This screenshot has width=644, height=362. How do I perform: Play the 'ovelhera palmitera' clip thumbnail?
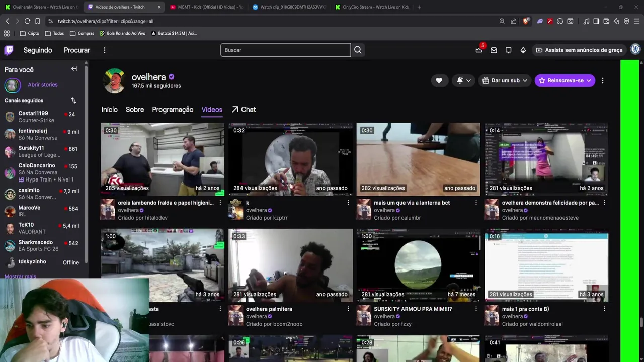pyautogui.click(x=291, y=265)
